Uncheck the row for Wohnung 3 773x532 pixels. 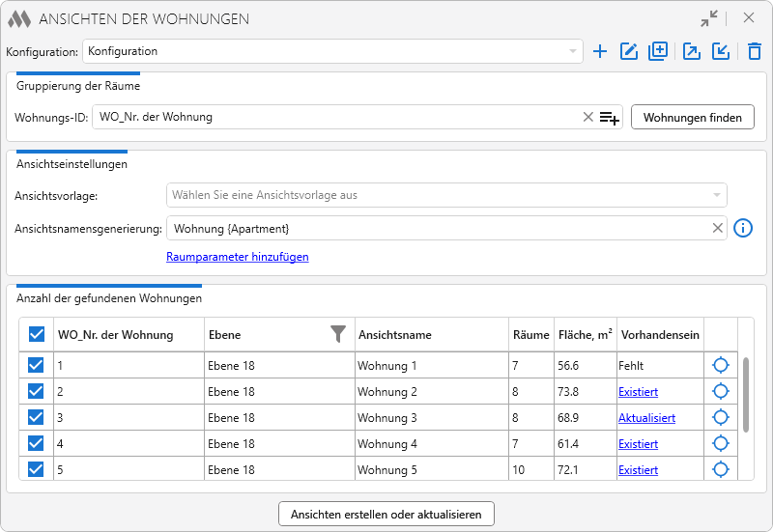pyautogui.click(x=36, y=417)
